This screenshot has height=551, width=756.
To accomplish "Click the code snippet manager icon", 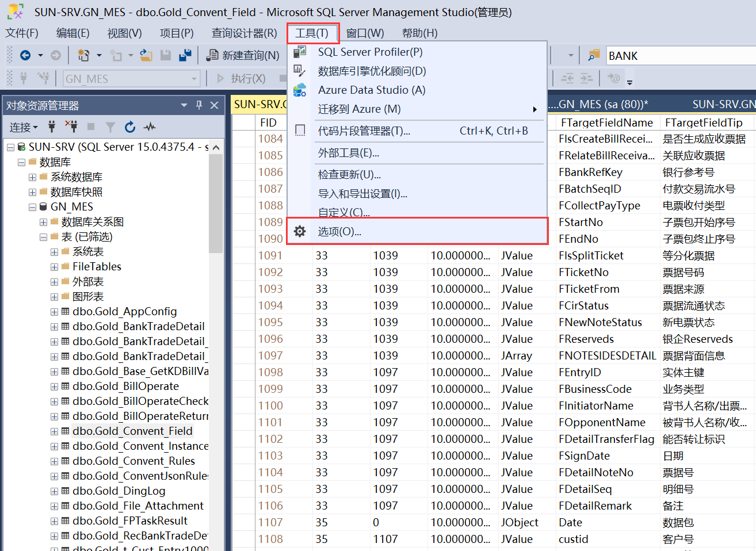I will 300,131.
